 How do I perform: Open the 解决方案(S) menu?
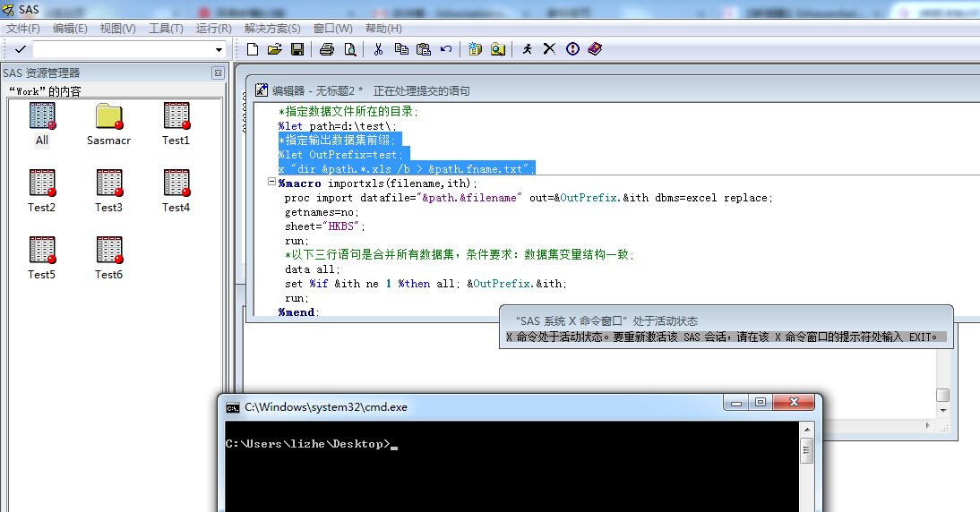click(x=272, y=28)
